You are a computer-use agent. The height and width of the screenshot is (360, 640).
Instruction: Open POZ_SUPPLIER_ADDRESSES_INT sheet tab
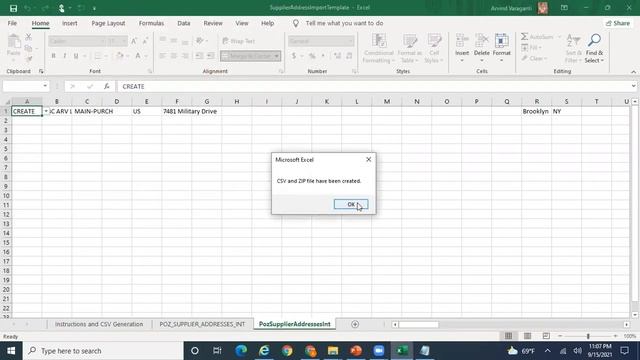point(202,324)
